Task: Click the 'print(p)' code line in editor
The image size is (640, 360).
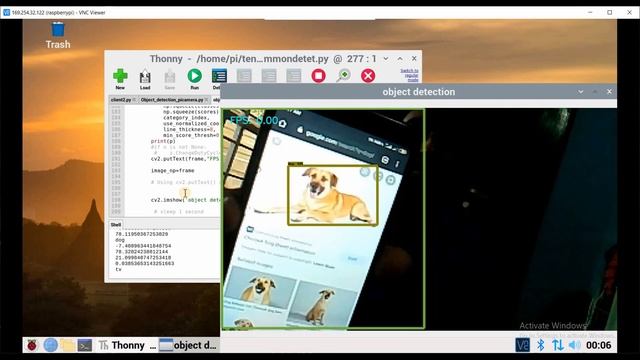Action: (163, 141)
